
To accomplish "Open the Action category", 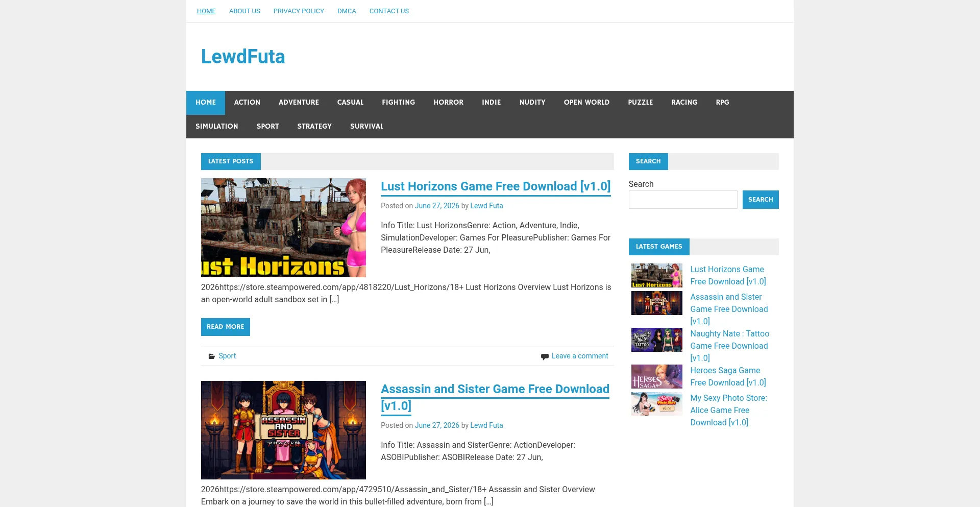I will 247,103.
